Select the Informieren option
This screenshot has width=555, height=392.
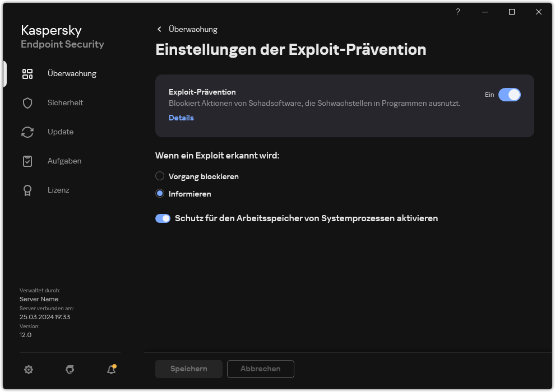pyautogui.click(x=159, y=194)
